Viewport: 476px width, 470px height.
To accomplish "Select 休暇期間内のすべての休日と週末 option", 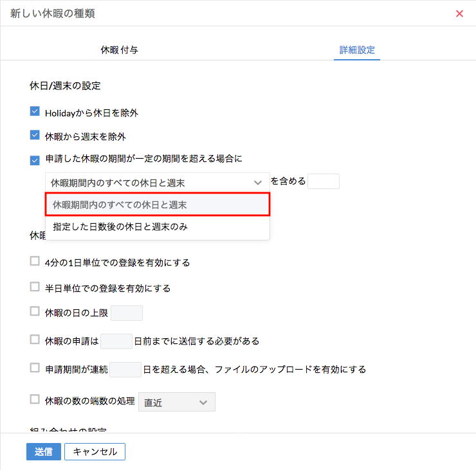I will coord(157,204).
